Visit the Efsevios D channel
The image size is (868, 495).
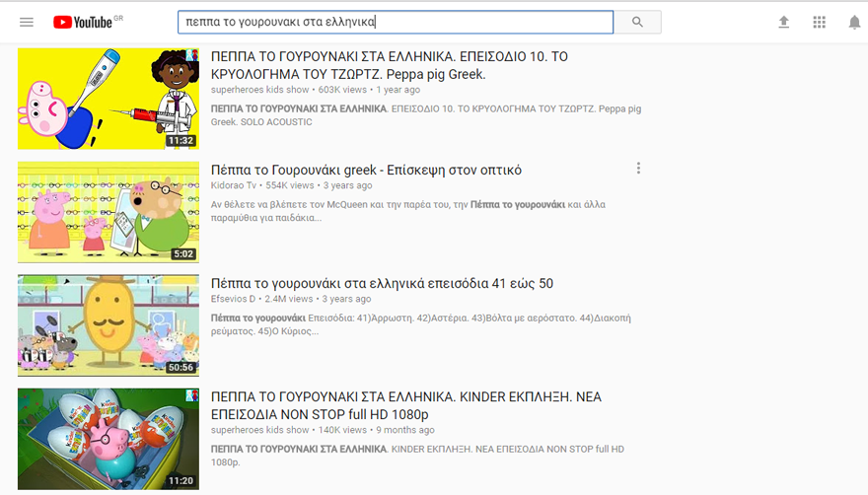[233, 299]
